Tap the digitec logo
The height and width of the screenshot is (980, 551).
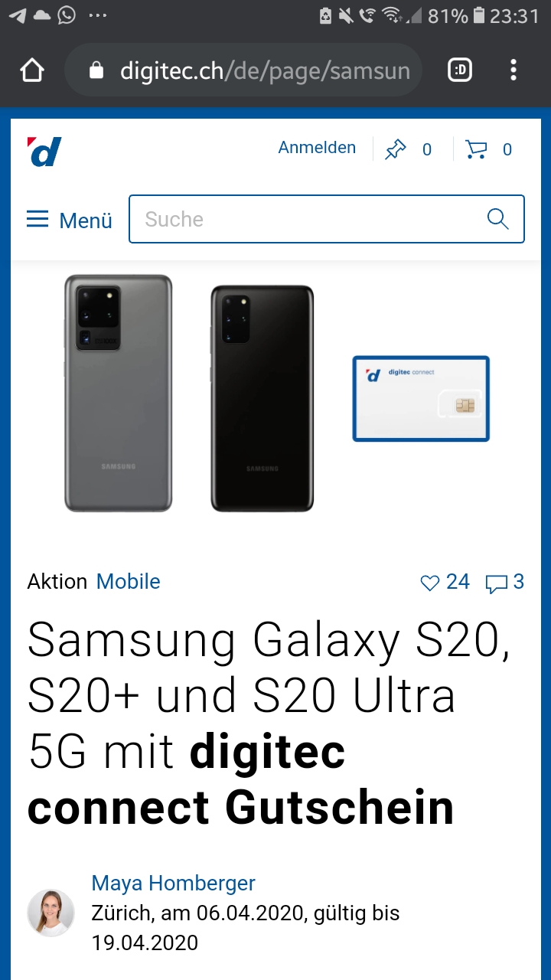click(x=44, y=151)
